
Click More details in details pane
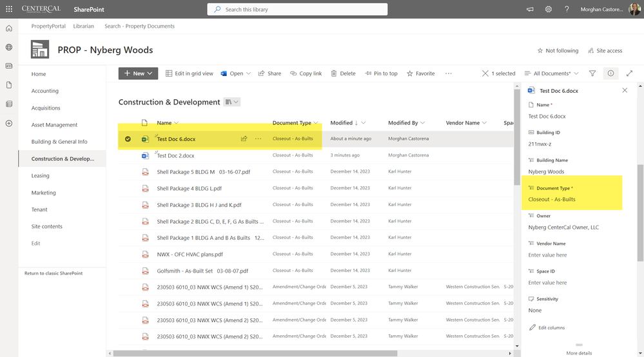[x=579, y=353]
